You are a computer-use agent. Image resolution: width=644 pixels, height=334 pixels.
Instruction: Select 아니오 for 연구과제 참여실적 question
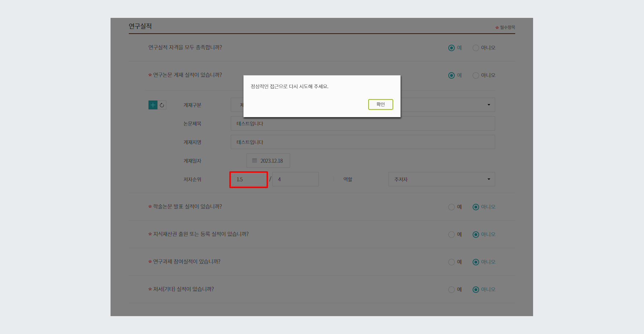point(476,262)
